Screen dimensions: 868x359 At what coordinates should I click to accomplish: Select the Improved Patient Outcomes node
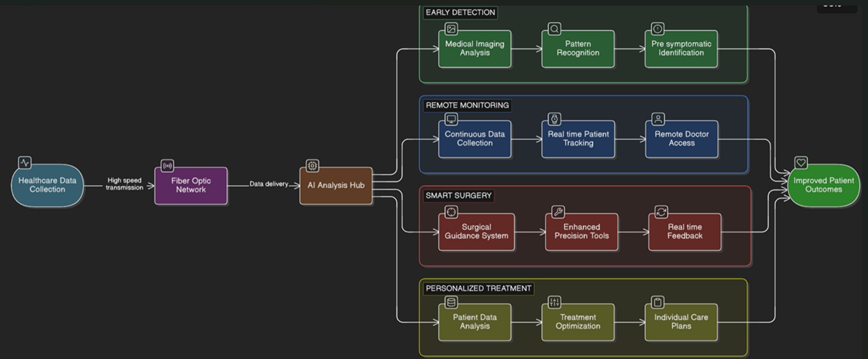tap(824, 185)
